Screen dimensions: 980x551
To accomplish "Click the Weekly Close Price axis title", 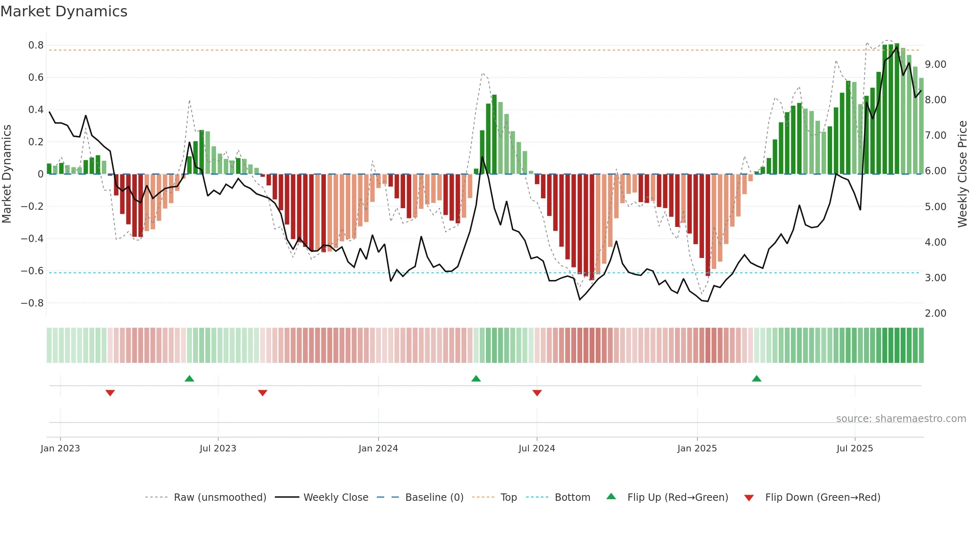I will (x=962, y=174).
